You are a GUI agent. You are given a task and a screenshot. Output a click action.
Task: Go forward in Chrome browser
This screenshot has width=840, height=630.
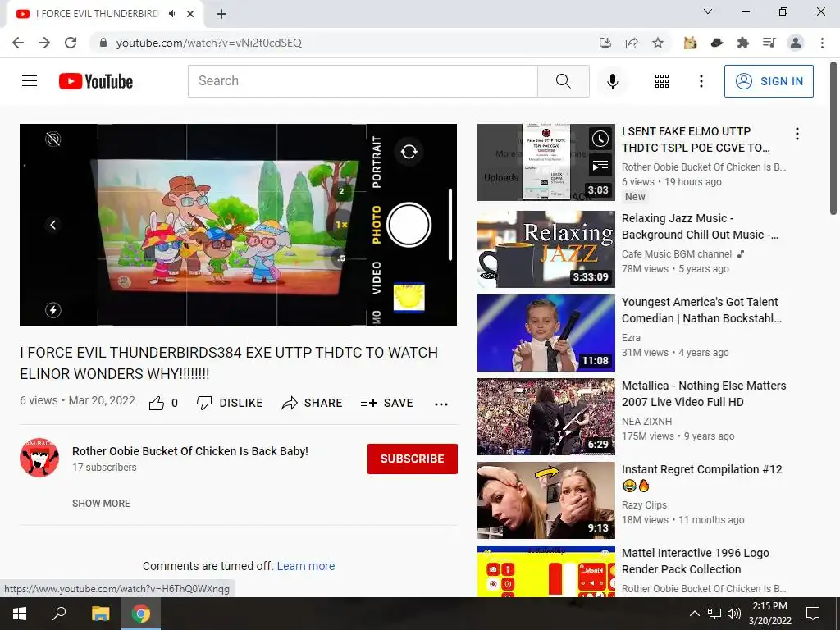pos(44,43)
